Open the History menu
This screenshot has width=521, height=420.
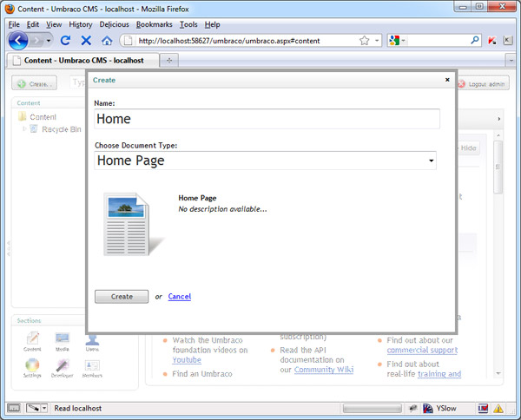pyautogui.click(x=81, y=24)
